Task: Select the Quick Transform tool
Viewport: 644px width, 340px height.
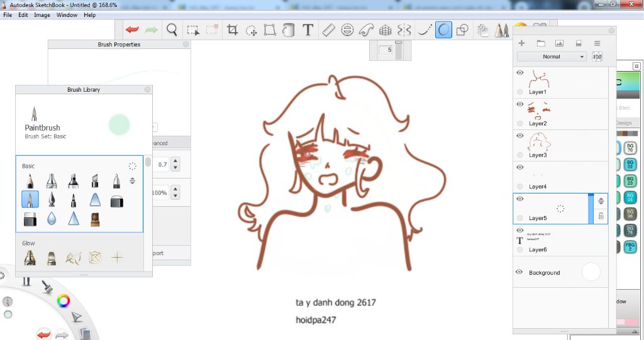Action: pyautogui.click(x=251, y=30)
